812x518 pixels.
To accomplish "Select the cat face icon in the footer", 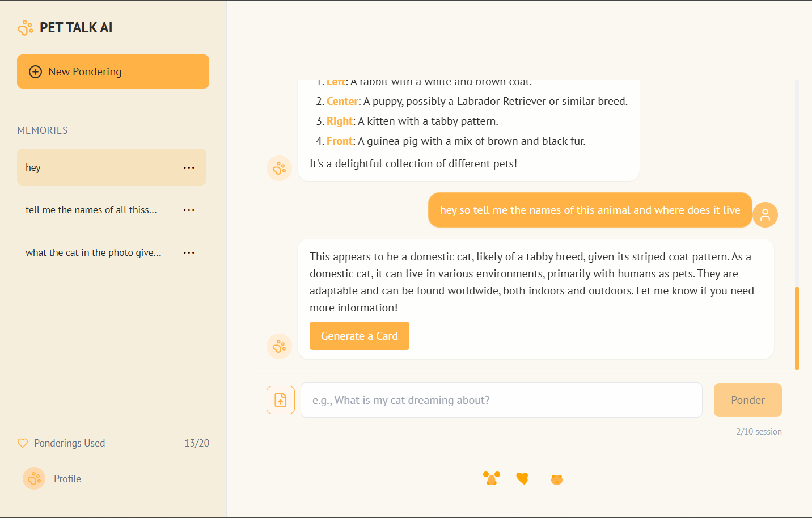I will click(556, 479).
